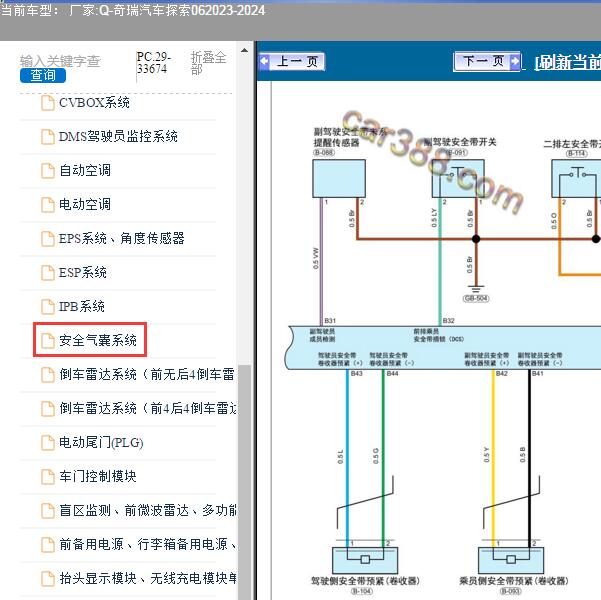
Task: Click 副驾驶安全带开关 component in diagram
Action: pyautogui.click(x=458, y=179)
